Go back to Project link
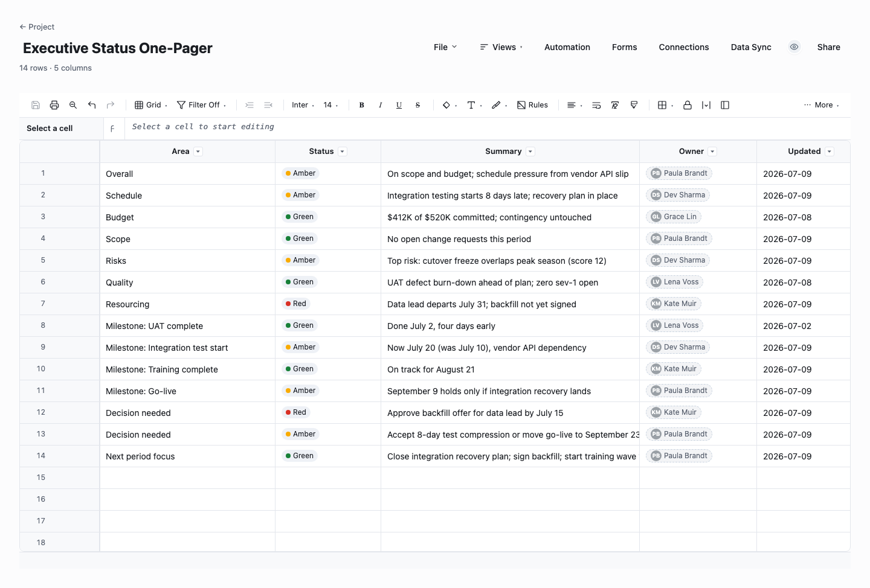Image resolution: width=870 pixels, height=588 pixels. point(37,27)
